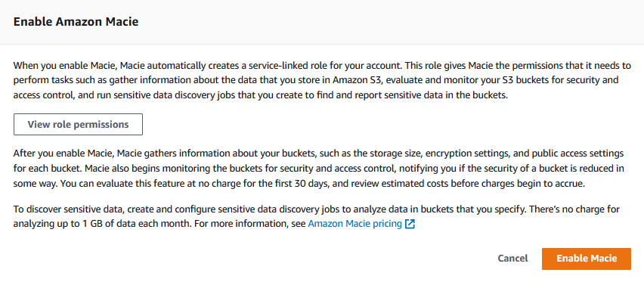Click the paragraph starting To discover sensitive data
644x282 pixels.
coord(316,217)
